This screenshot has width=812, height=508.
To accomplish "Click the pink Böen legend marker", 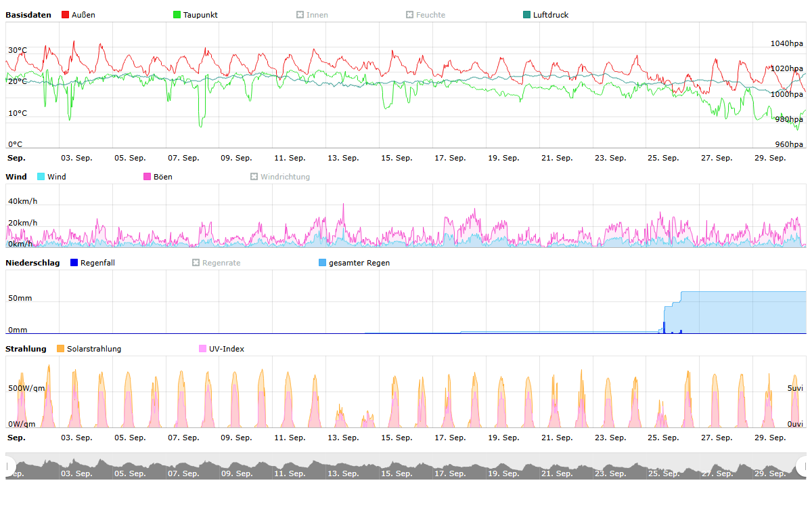I will [147, 177].
